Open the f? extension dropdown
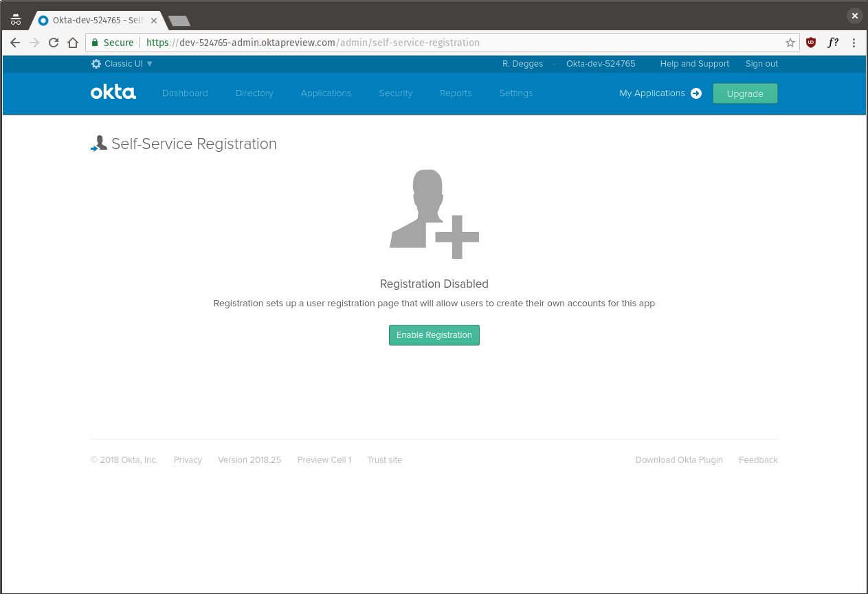 click(x=833, y=43)
